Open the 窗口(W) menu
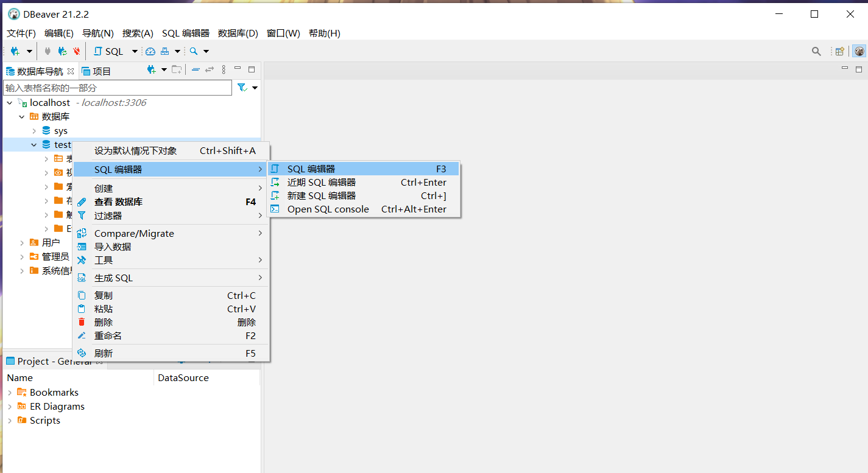868x473 pixels. pyautogui.click(x=283, y=33)
